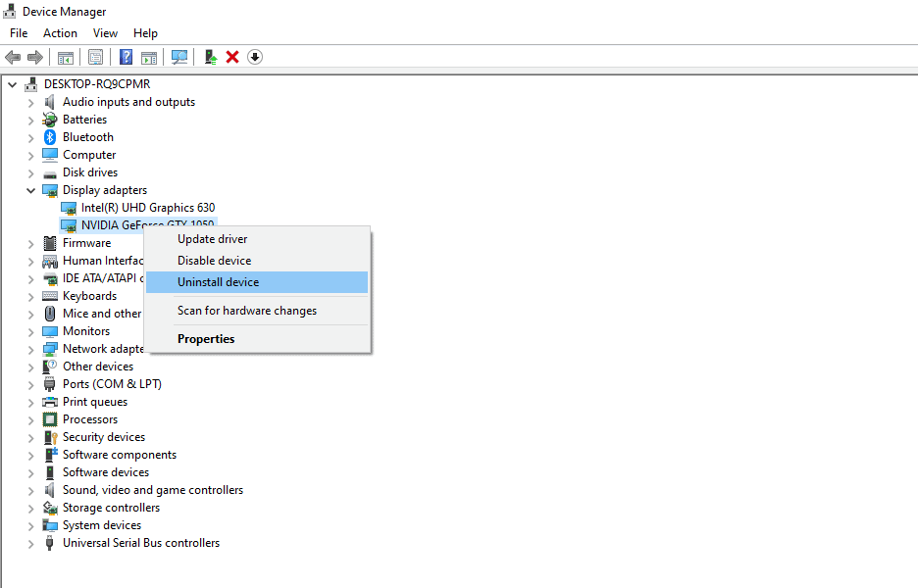Expand the Disk drives category

coord(31,173)
